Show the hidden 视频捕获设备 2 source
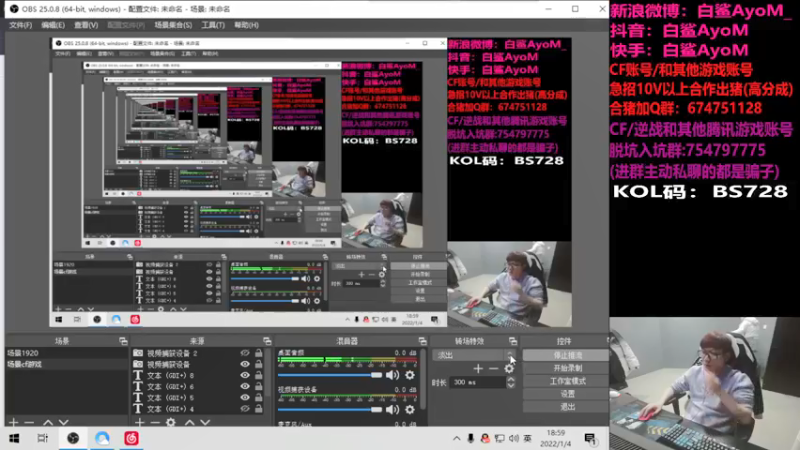This screenshot has height=450, width=800. 245,353
